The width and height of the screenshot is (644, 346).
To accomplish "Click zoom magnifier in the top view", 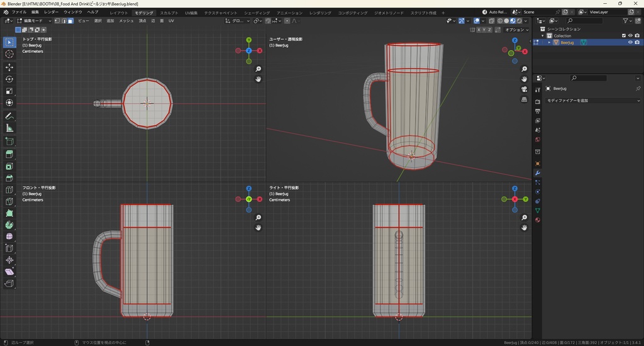I will (x=258, y=69).
